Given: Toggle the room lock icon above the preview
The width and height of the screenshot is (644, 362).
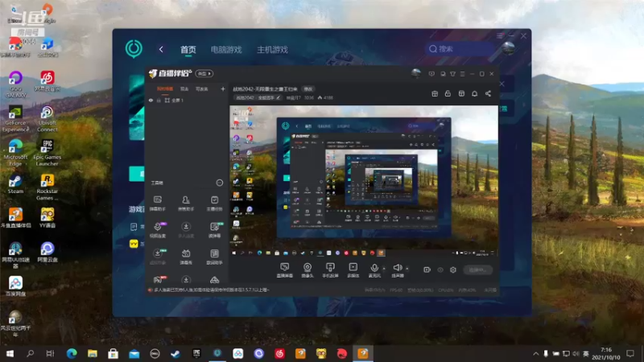Looking at the screenshot, I should [x=448, y=93].
